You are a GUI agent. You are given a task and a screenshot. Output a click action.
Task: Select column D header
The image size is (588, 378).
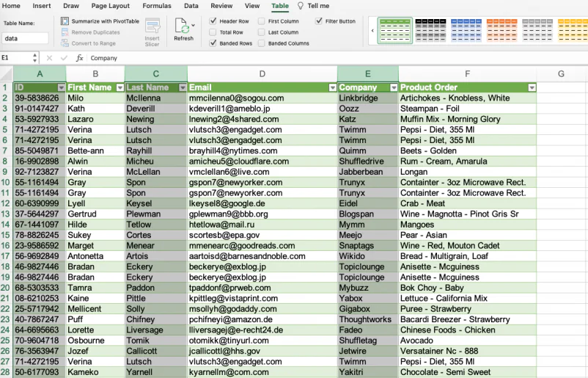tap(262, 74)
